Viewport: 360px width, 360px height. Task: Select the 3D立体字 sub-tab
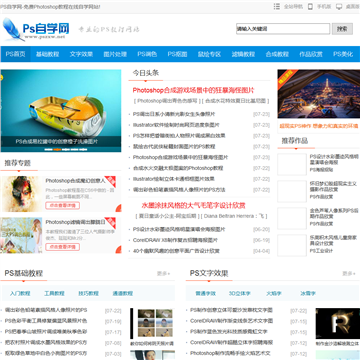[x=239, y=294]
